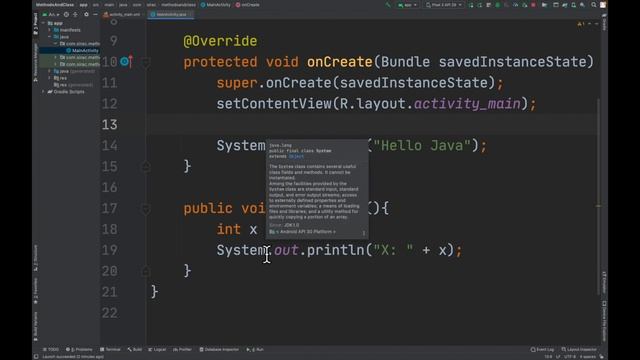640x360 pixels.
Task: Click the warning indicator at editor top right
Action: [x=580, y=24]
